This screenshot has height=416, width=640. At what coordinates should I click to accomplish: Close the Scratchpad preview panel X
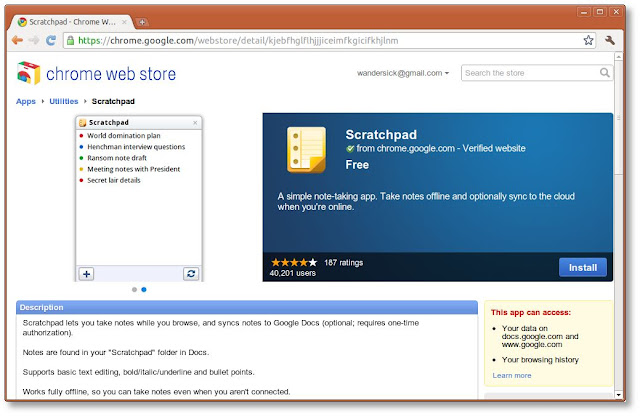point(195,122)
